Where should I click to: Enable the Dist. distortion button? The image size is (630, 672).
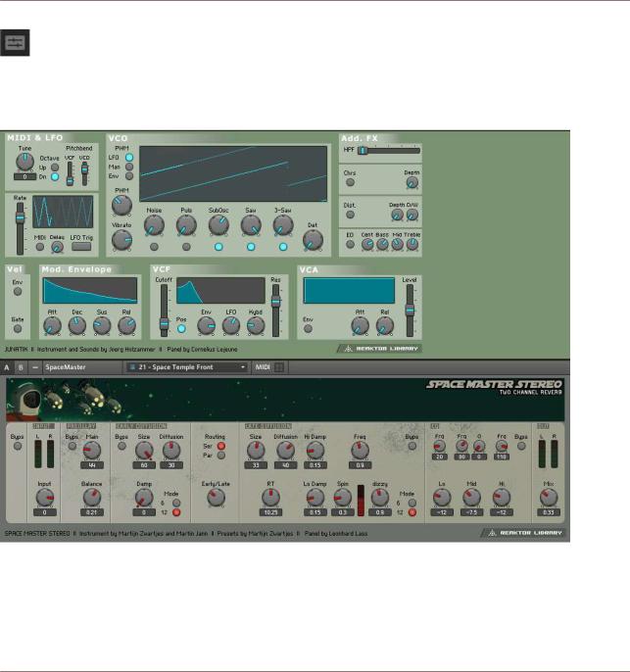coord(350,215)
